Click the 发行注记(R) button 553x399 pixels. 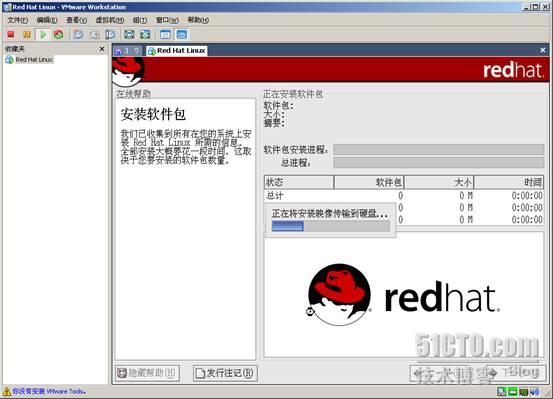(225, 373)
